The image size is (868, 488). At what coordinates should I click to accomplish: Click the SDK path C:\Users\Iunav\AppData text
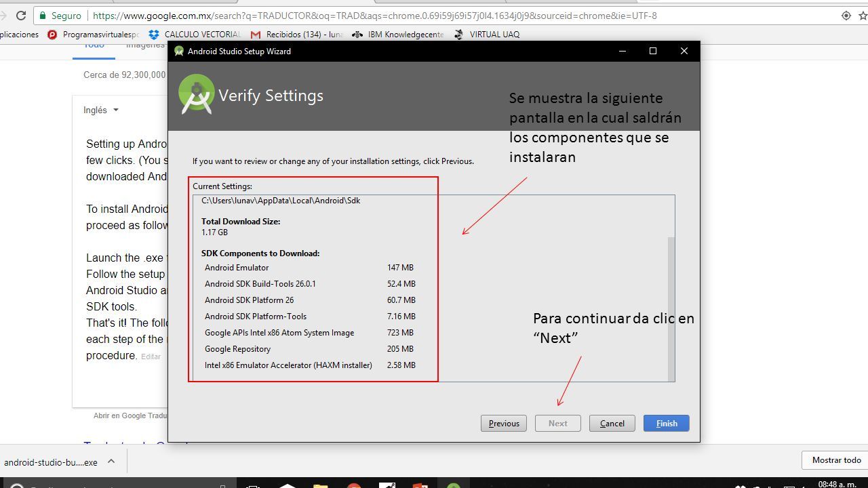281,201
